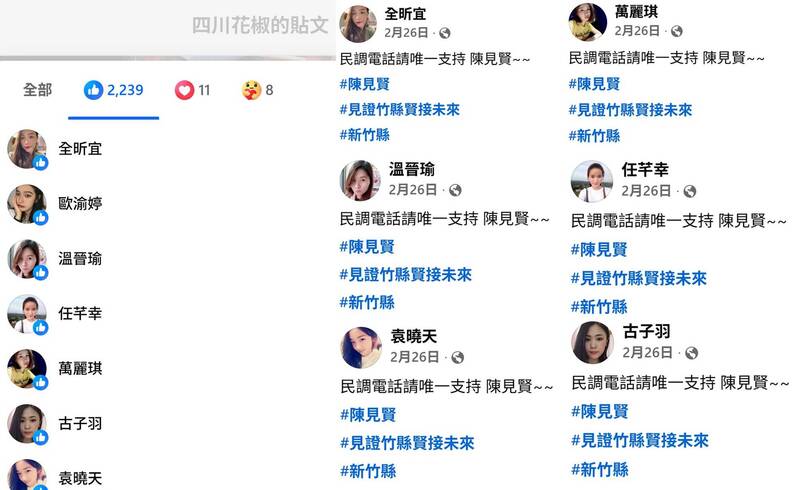Open 歐渝婷's profile name in the list
The image size is (800, 490).
click(x=80, y=203)
